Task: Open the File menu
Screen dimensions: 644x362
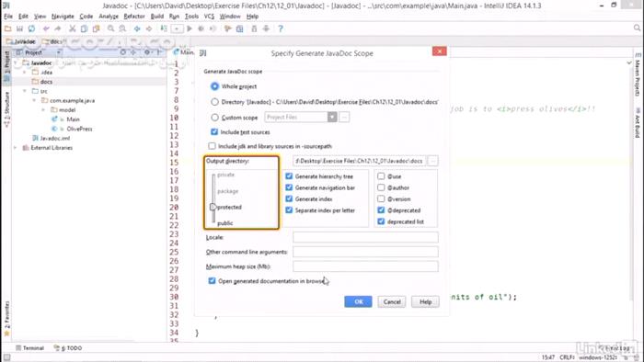Action: pos(8,17)
